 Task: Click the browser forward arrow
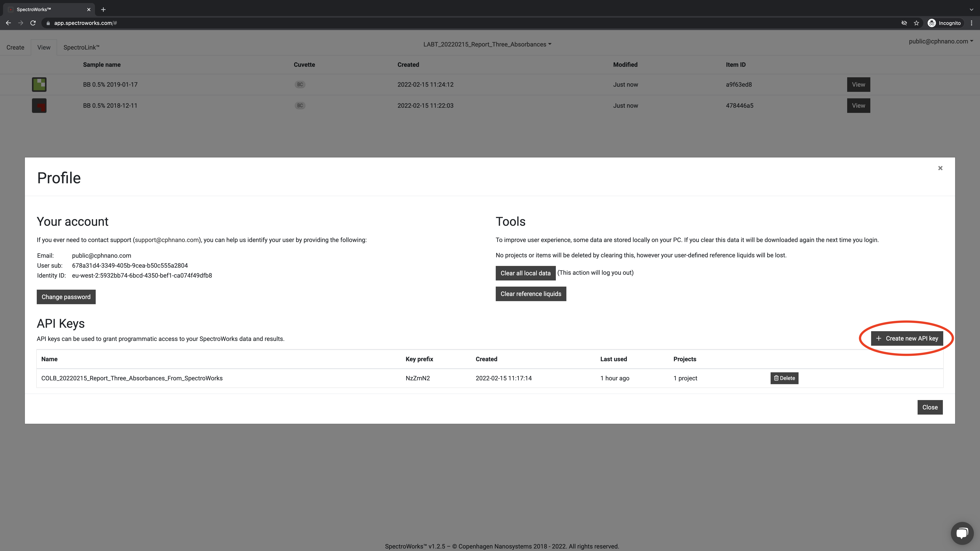pos(20,23)
